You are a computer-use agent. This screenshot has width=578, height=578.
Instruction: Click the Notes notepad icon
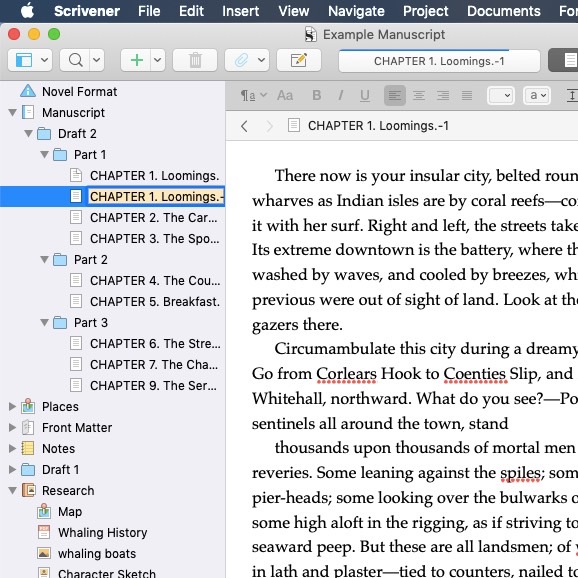click(28, 448)
